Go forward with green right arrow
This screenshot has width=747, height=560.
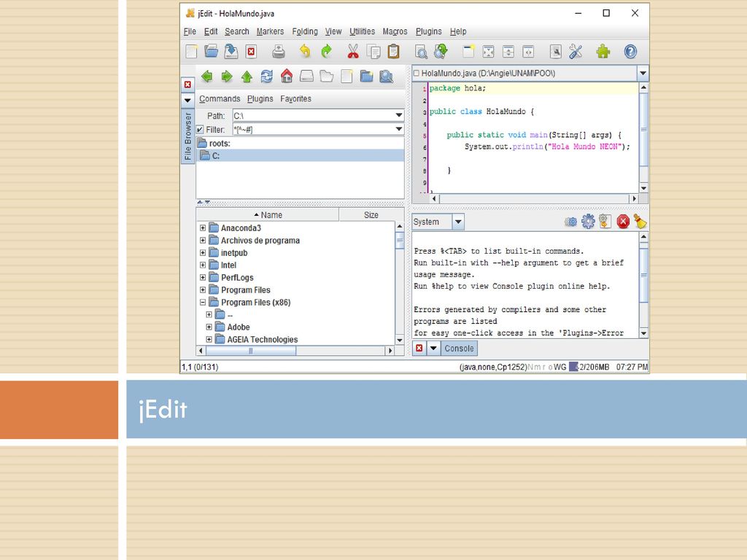click(x=227, y=76)
